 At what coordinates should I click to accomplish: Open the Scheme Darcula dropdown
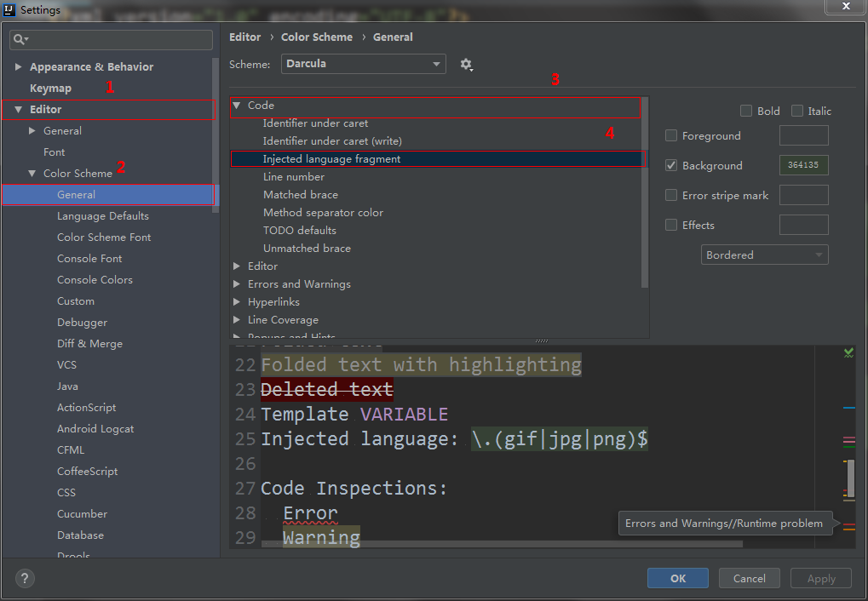pos(363,64)
